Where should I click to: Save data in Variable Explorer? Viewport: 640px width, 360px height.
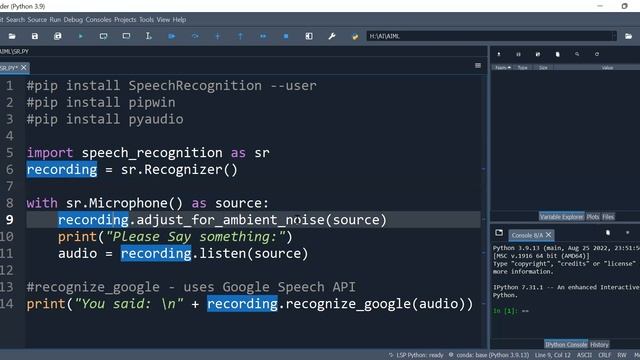click(518, 54)
